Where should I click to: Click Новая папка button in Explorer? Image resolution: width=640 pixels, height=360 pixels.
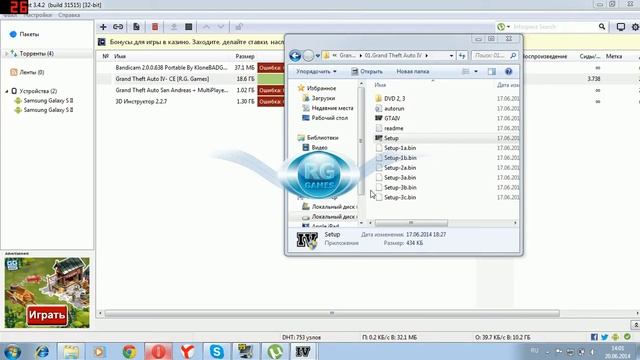pos(413,71)
